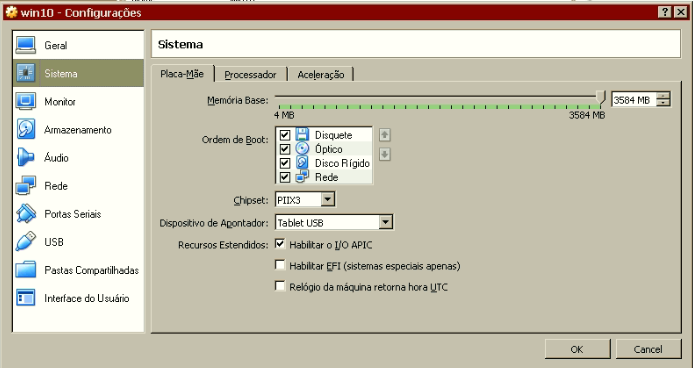693x368 pixels.
Task: Click the USB plug icon
Action: tap(26, 242)
